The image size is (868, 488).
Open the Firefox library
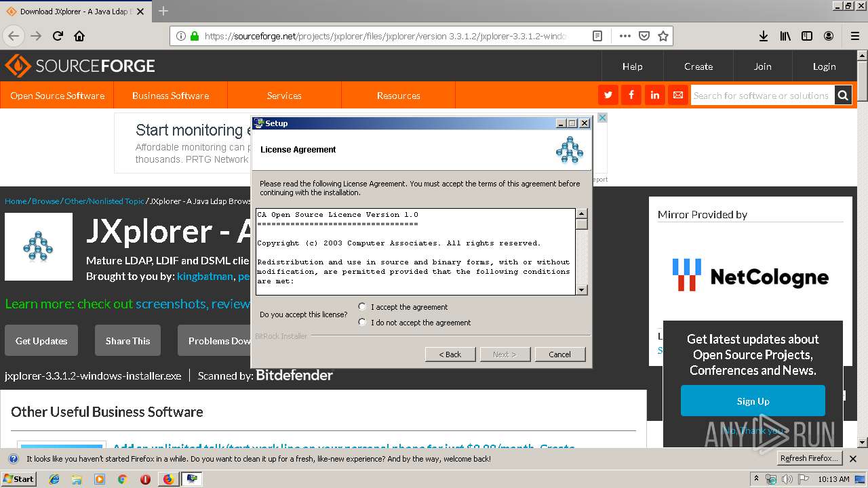[785, 36]
